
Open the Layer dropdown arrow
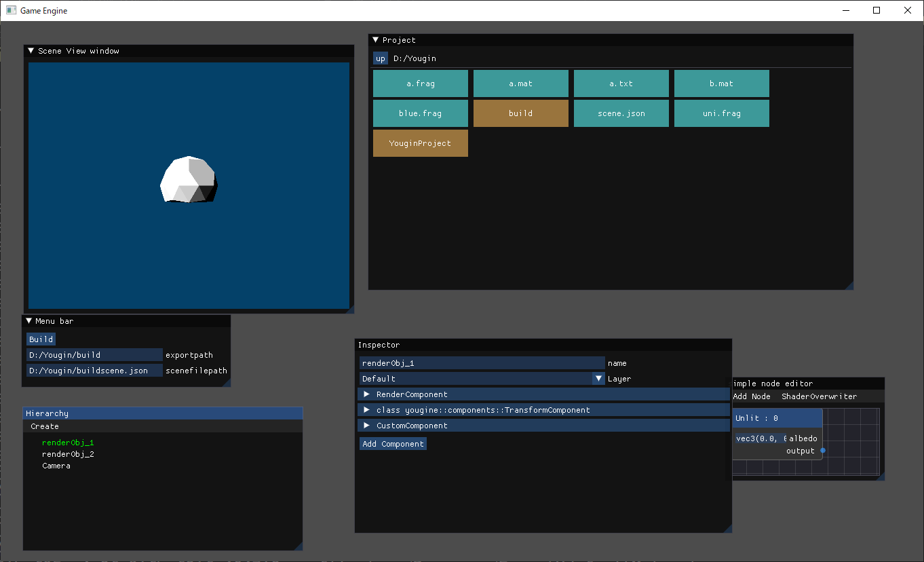[x=598, y=379]
